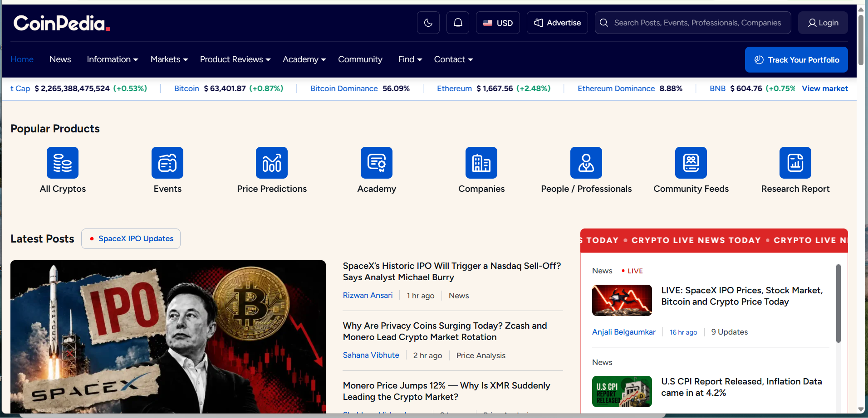
Task: Click the Track Your Portfolio button
Action: pos(796,60)
